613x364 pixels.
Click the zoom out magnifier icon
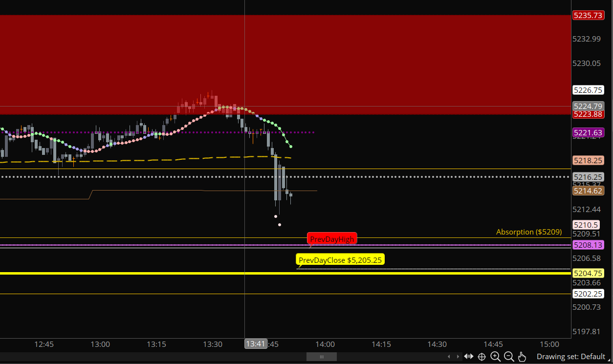pos(508,357)
